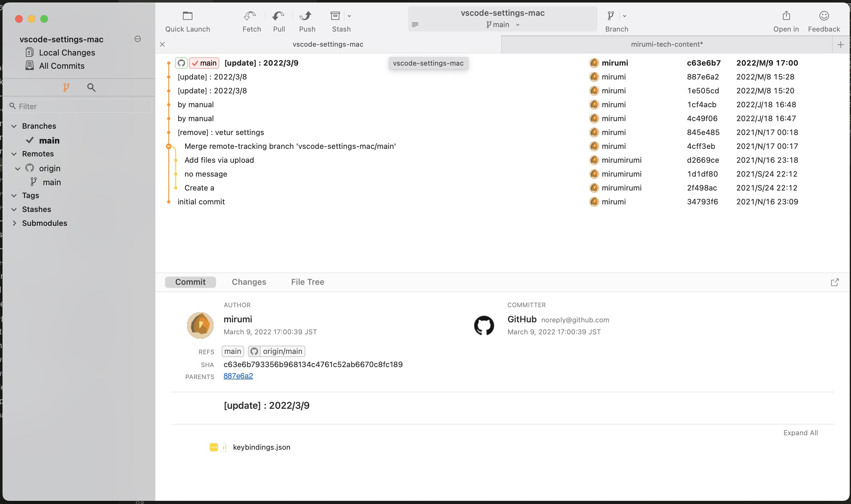The image size is (851, 504).
Task: Focus the sidebar Filter input field
Action: coord(81,106)
